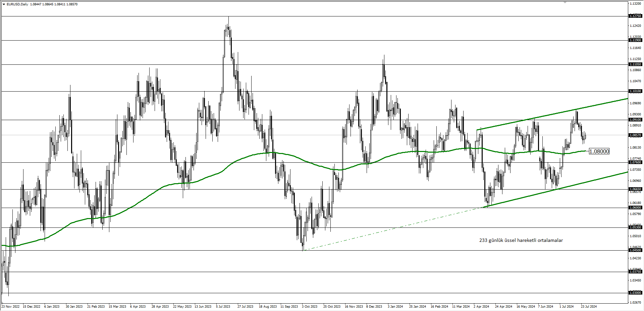Click the 1.10100 horizontal level price tag
Viewport: 644px width, 311px height.
(635, 91)
